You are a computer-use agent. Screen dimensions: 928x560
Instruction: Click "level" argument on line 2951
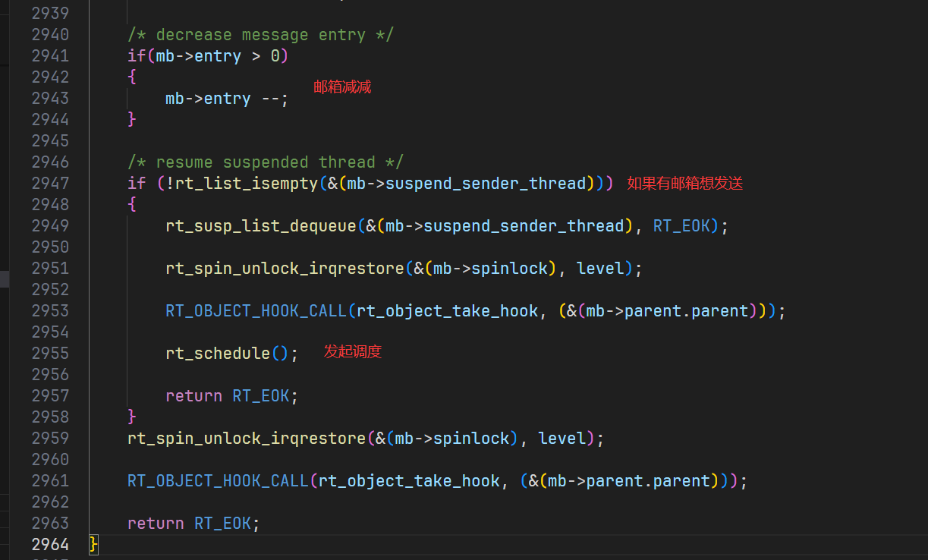[600, 269]
